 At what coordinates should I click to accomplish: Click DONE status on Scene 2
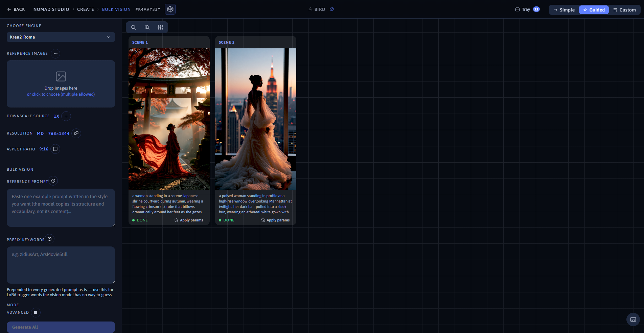227,220
